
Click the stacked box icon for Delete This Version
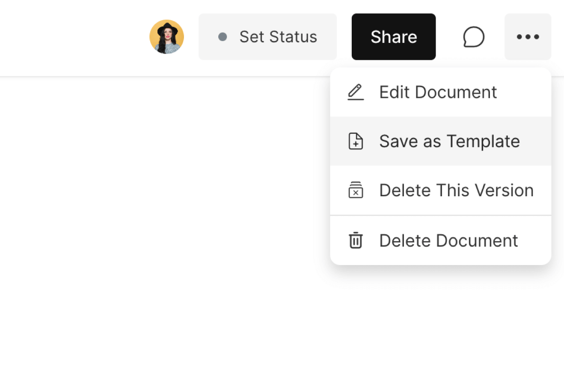355,190
